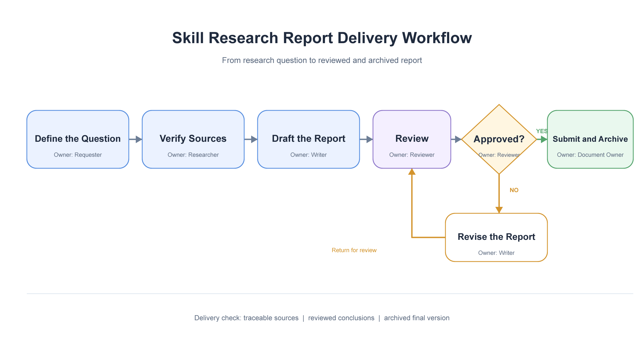
Task: Click Owner: Reviewer inside the Review box
Action: coord(412,155)
